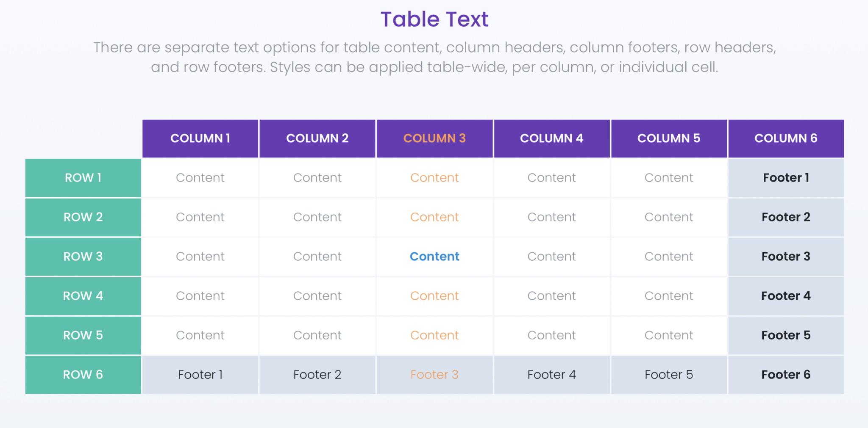
Task: Select the ROW 1 row header
Action: (x=83, y=178)
